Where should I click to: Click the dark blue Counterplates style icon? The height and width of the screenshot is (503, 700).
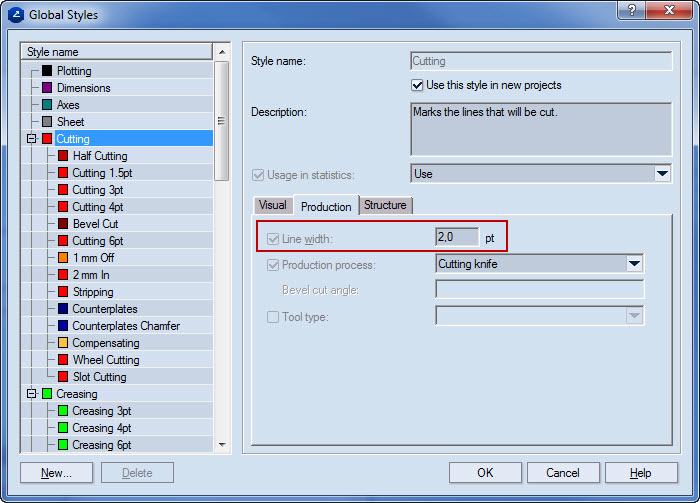63,309
